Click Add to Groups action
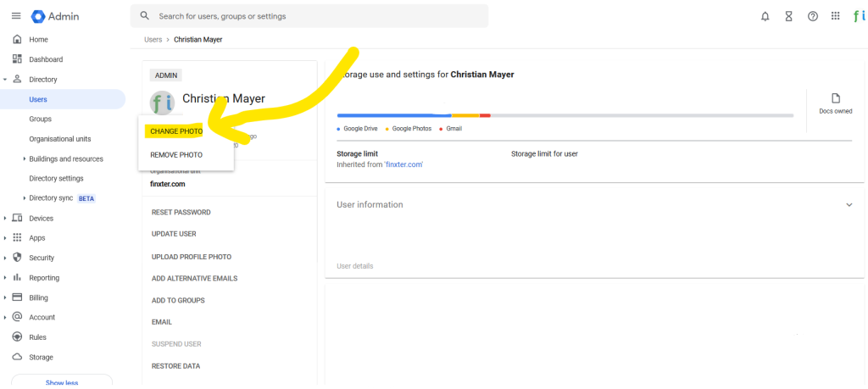This screenshot has width=868, height=389. coord(178,300)
